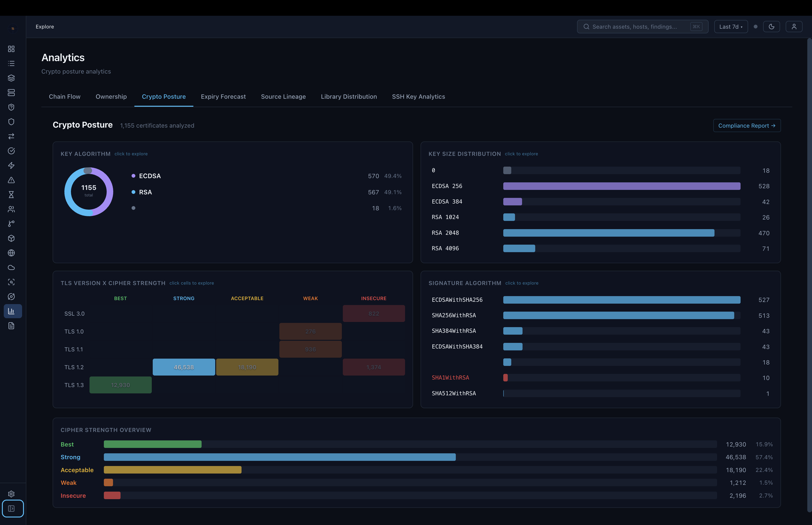Open the Last 7d time range dropdown
This screenshot has height=525, width=812.
730,27
